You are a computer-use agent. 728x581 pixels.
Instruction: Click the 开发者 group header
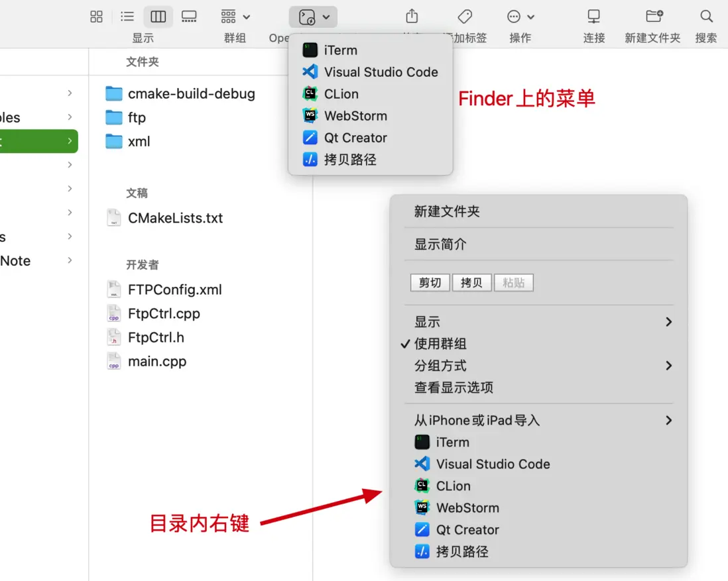143,265
